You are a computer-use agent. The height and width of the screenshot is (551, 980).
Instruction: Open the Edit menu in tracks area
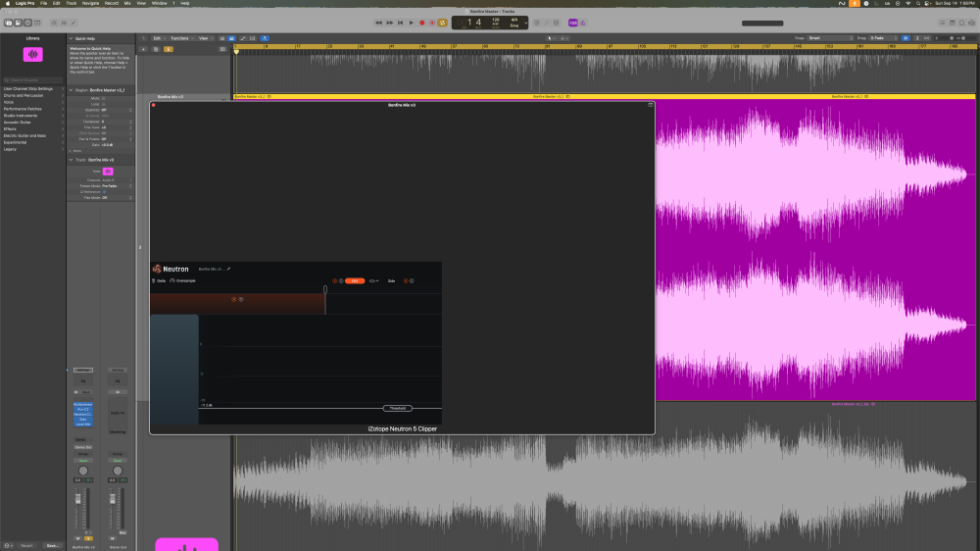[158, 38]
